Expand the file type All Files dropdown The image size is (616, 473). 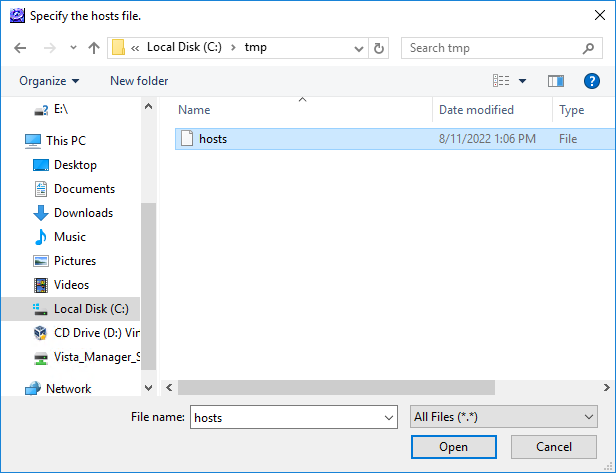point(587,417)
